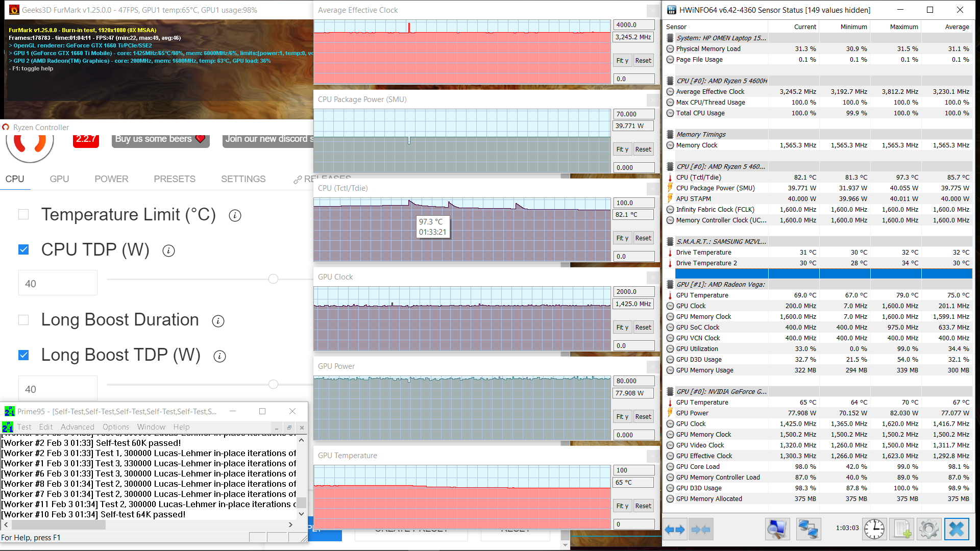Enable the Long Boost Duration checkbox

pyautogui.click(x=23, y=320)
